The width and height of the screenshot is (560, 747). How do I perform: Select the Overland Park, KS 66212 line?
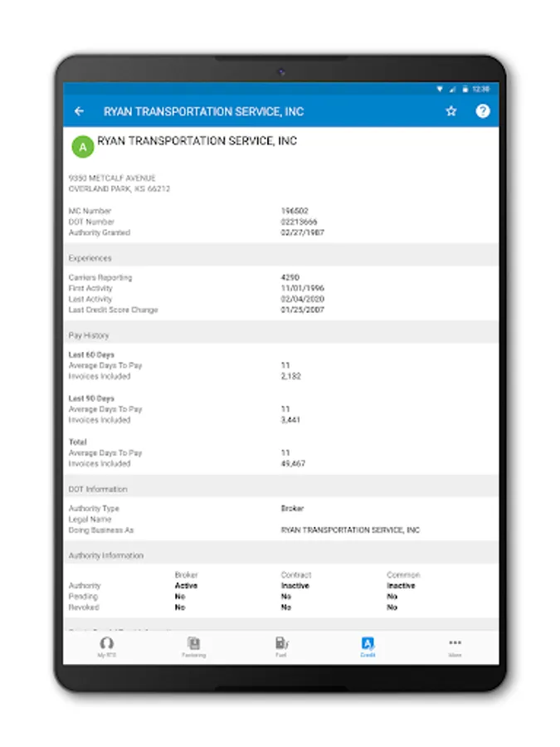point(119,188)
